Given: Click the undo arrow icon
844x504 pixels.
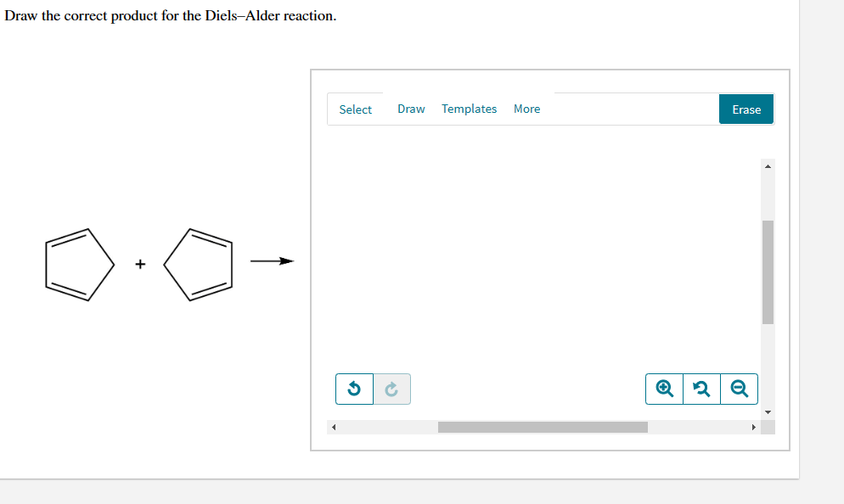Looking at the screenshot, I should pyautogui.click(x=354, y=389).
